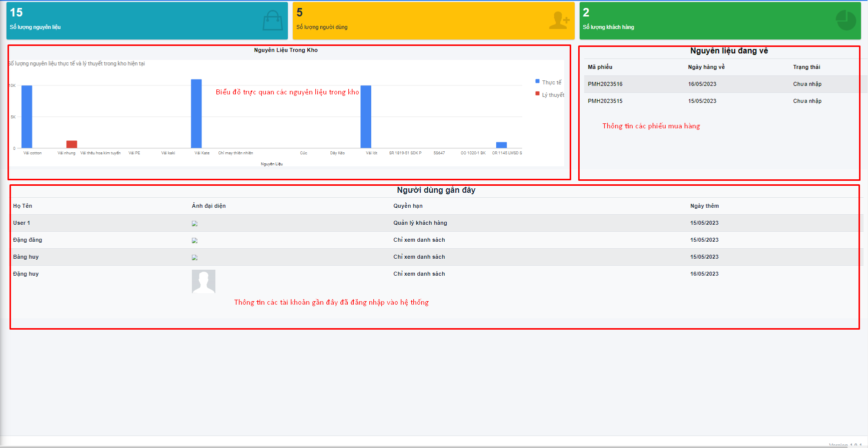Click the broken avatar image of User 1

195,224
